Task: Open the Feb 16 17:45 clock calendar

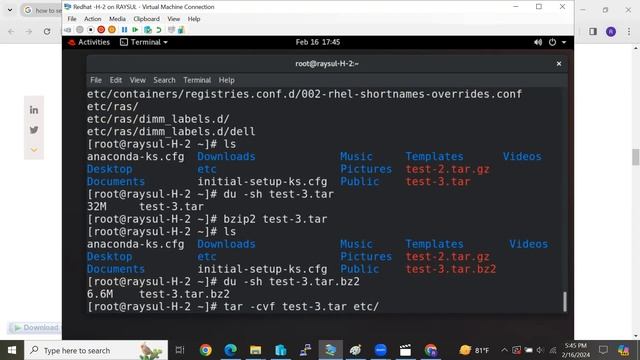Action: click(318, 42)
